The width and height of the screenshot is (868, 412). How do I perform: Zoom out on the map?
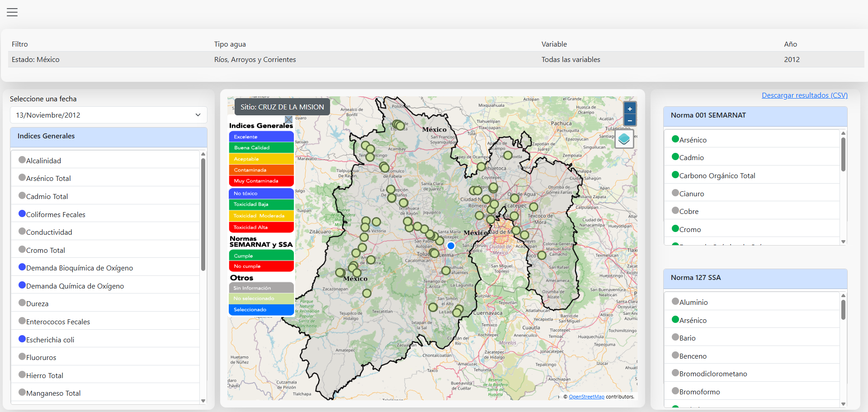tap(630, 120)
